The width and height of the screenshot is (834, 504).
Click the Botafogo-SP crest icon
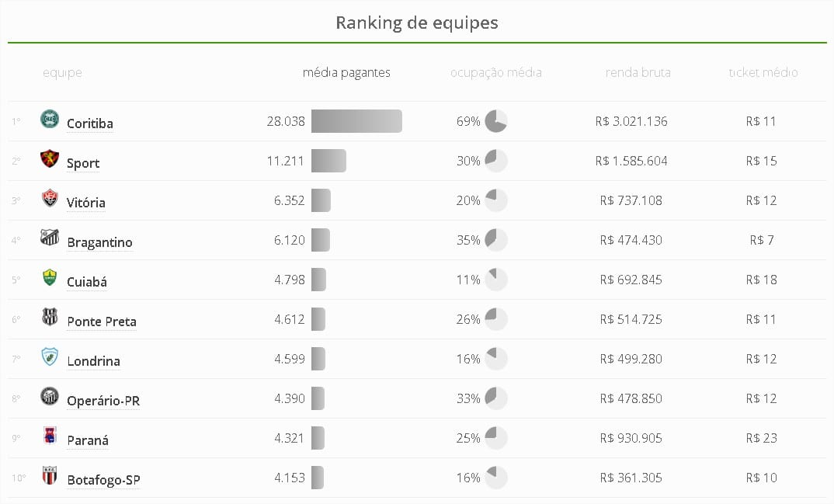pos(50,476)
